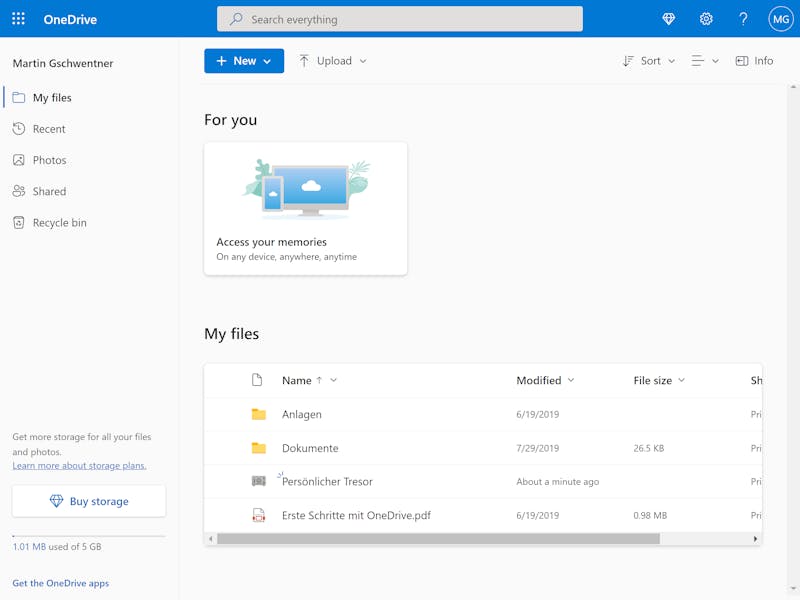Open the New dropdown button
Image resolution: width=800 pixels, height=600 pixels.
[244, 61]
